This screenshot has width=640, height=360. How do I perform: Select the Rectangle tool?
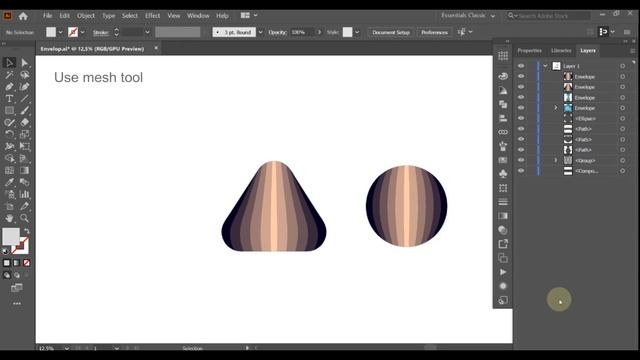pyautogui.click(x=9, y=110)
